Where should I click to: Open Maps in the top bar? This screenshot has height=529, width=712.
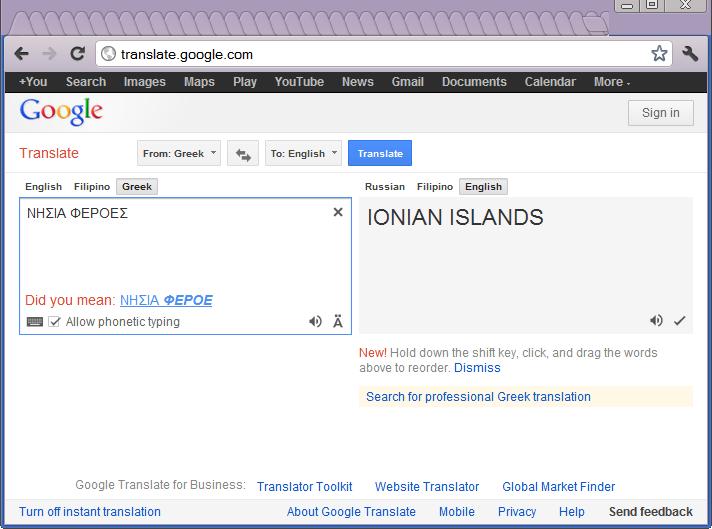[199, 82]
